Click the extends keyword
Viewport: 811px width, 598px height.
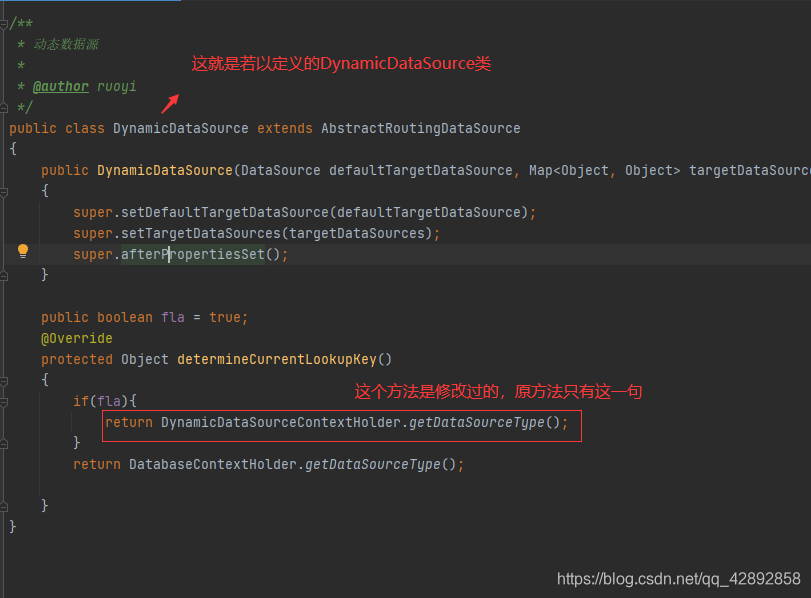tap(285, 128)
